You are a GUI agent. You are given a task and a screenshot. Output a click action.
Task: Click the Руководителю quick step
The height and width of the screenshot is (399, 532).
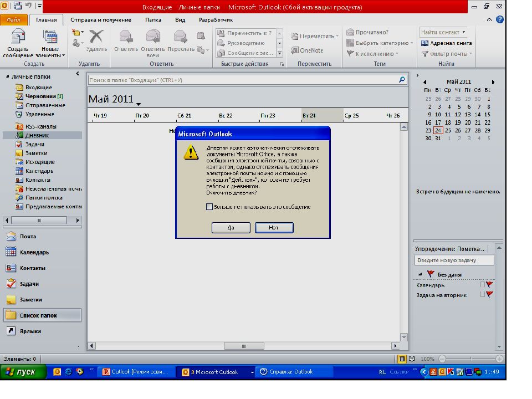pos(245,43)
